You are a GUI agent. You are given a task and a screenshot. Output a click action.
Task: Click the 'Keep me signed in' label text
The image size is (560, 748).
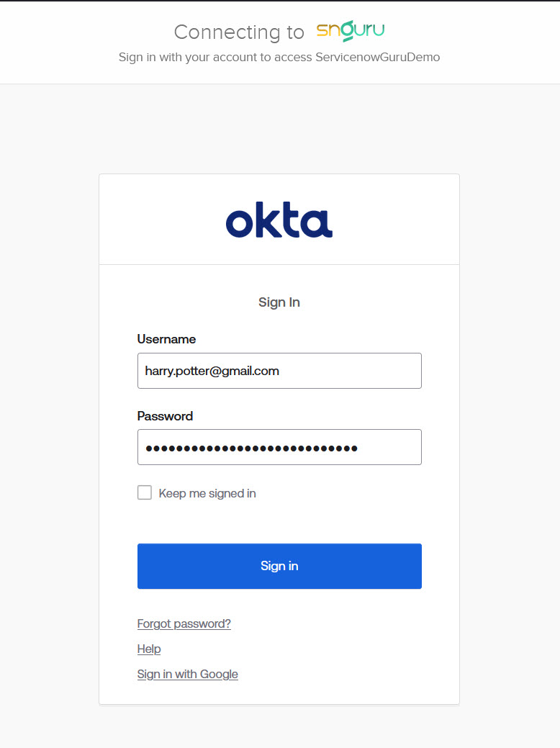207,493
